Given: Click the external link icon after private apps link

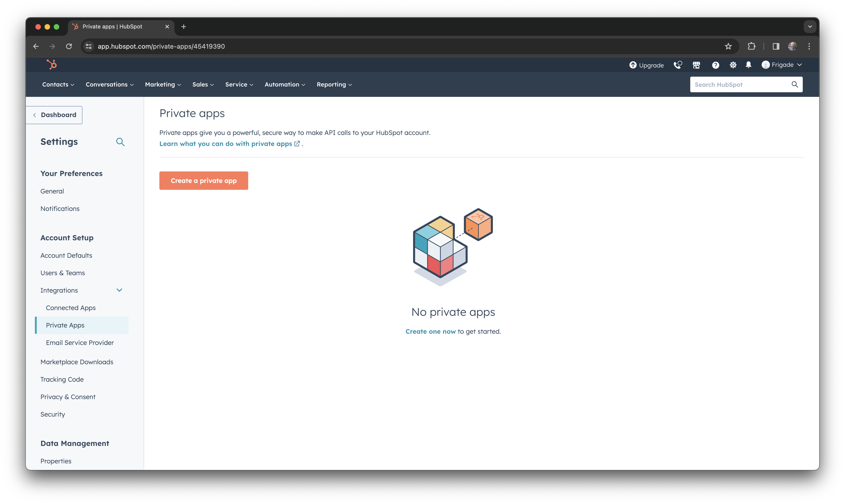Looking at the screenshot, I should coord(297,144).
